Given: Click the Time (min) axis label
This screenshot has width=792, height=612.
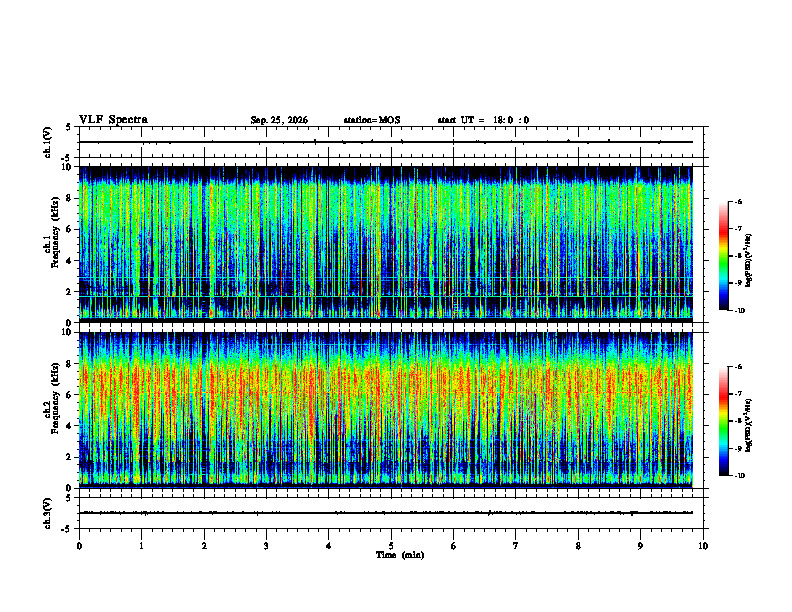Looking at the screenshot, I should (400, 555).
